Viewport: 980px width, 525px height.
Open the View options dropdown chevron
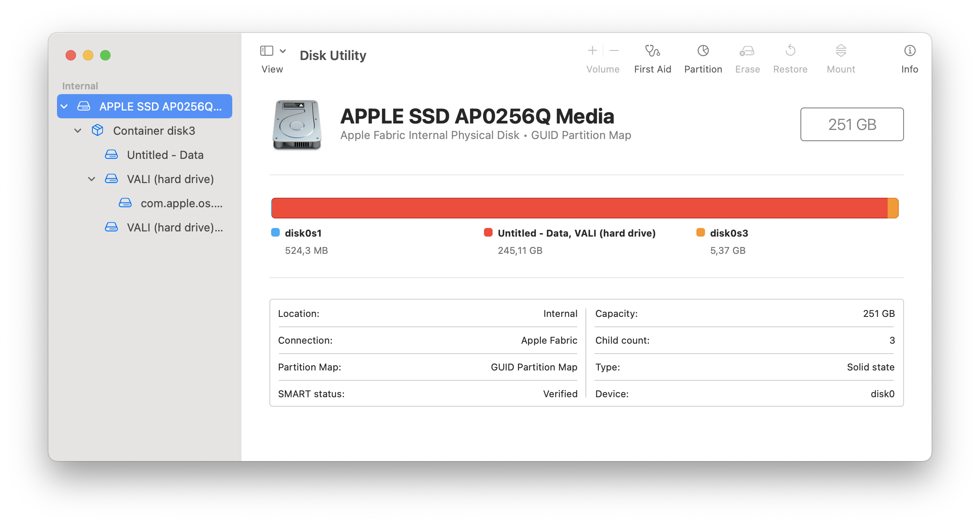pos(283,51)
